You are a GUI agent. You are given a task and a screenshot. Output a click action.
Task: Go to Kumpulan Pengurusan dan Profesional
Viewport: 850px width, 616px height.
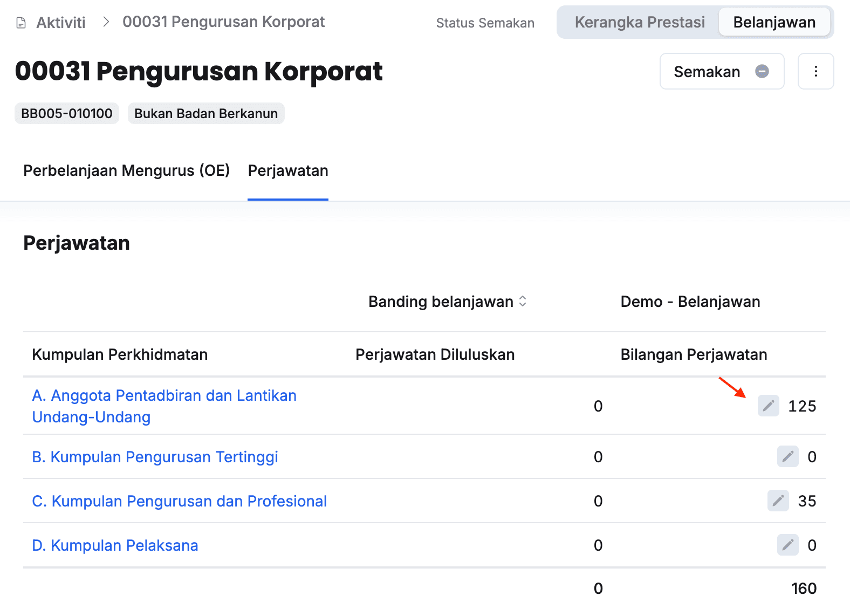click(179, 501)
